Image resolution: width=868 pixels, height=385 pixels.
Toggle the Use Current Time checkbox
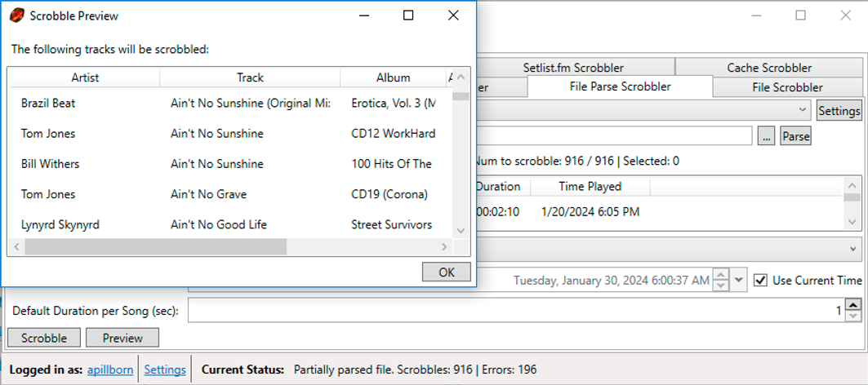(x=760, y=280)
